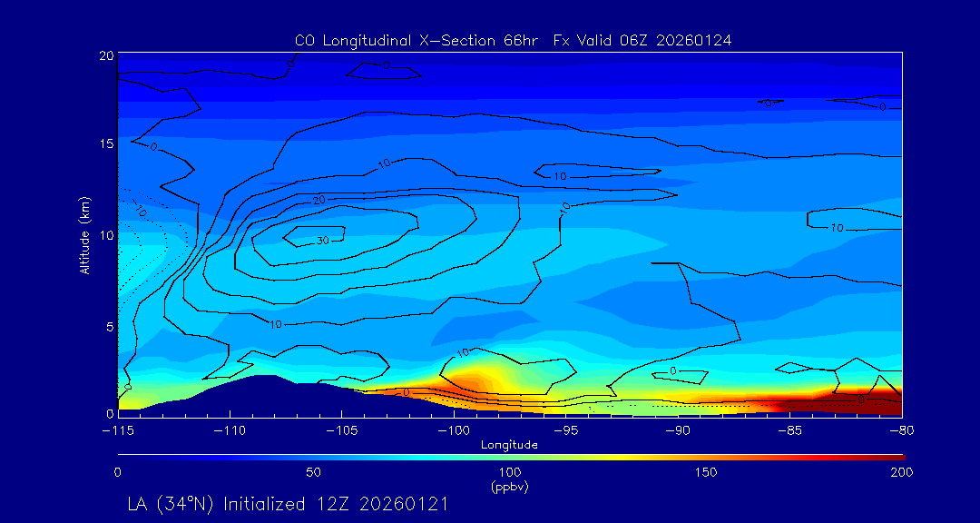Image resolution: width=980 pixels, height=523 pixels.
Task: Click the "Longitude" axis label
Action: (509, 446)
